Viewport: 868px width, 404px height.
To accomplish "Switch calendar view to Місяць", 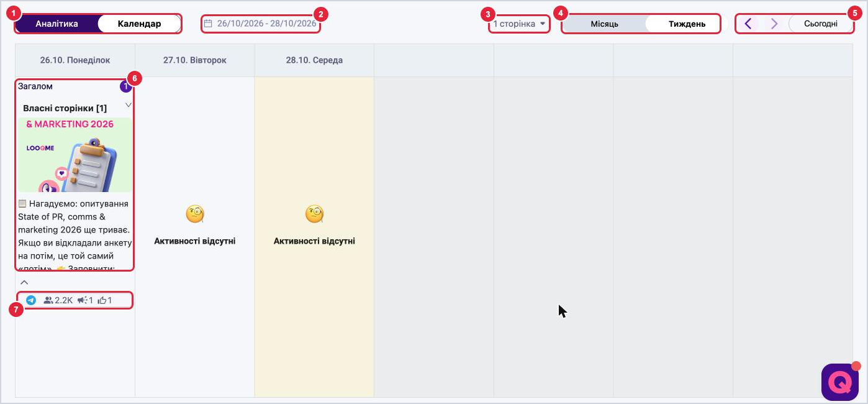I will [604, 24].
